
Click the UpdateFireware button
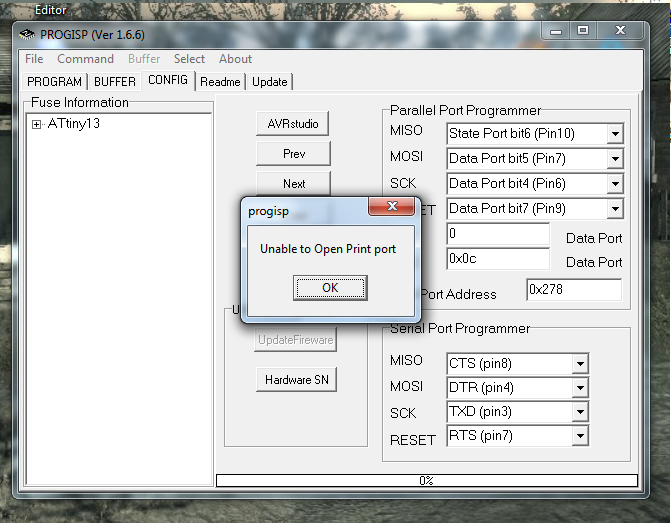coord(296,340)
